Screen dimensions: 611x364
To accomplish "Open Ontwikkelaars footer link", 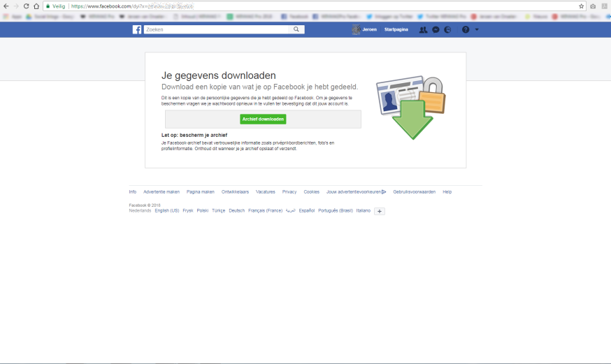I will tap(235, 192).
